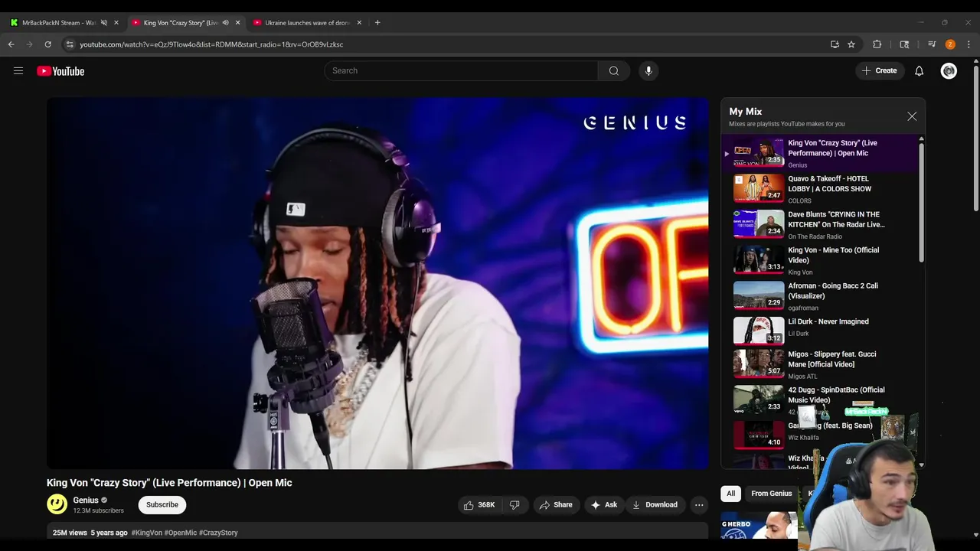Image resolution: width=980 pixels, height=551 pixels.
Task: Install app icon in address bar
Action: (835, 44)
